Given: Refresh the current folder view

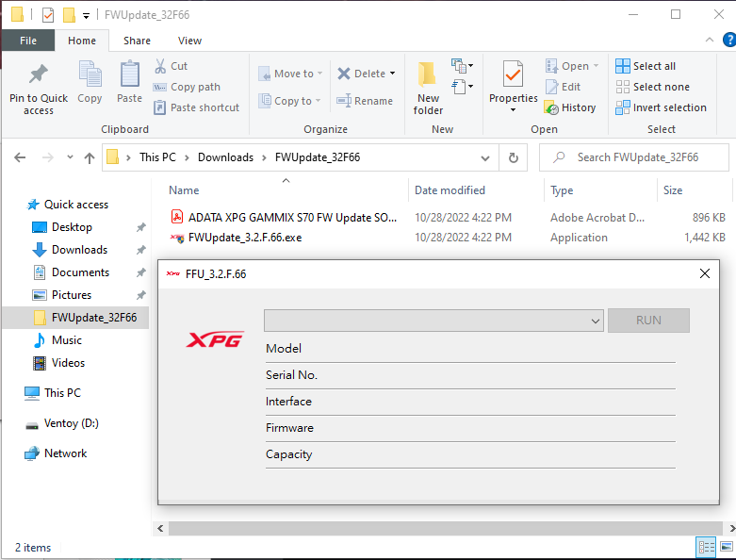Looking at the screenshot, I should coord(513,157).
